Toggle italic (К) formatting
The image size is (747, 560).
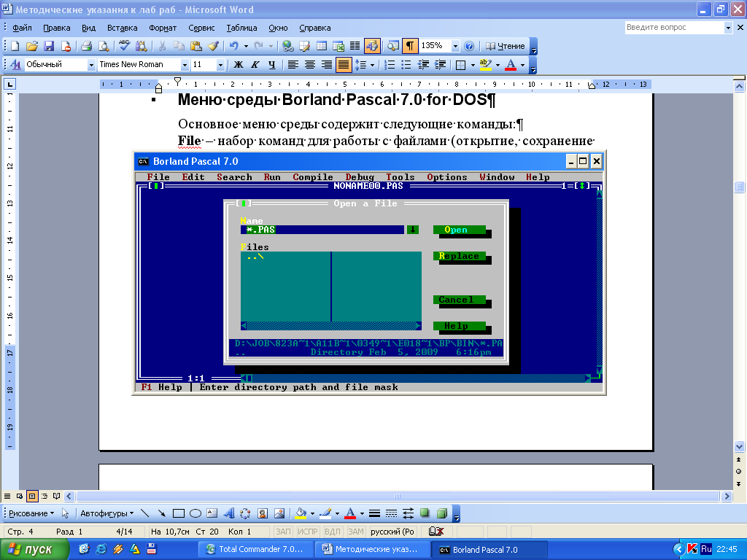(255, 65)
